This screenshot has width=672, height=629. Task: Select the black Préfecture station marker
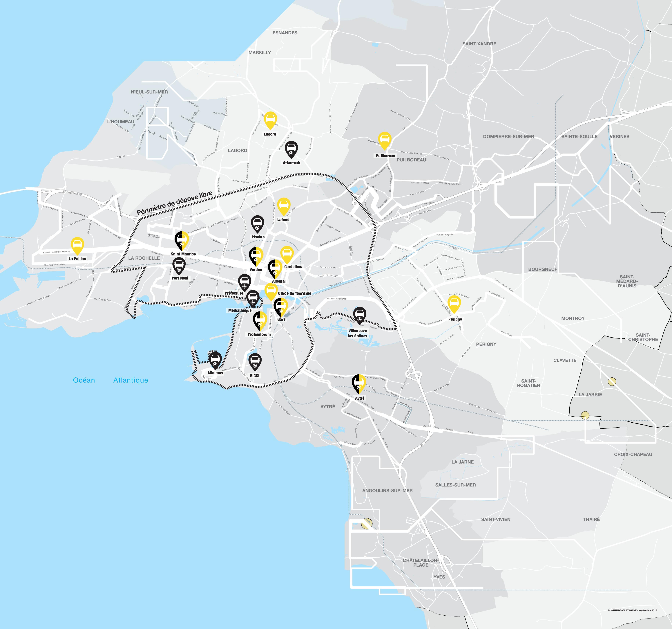[244, 283]
